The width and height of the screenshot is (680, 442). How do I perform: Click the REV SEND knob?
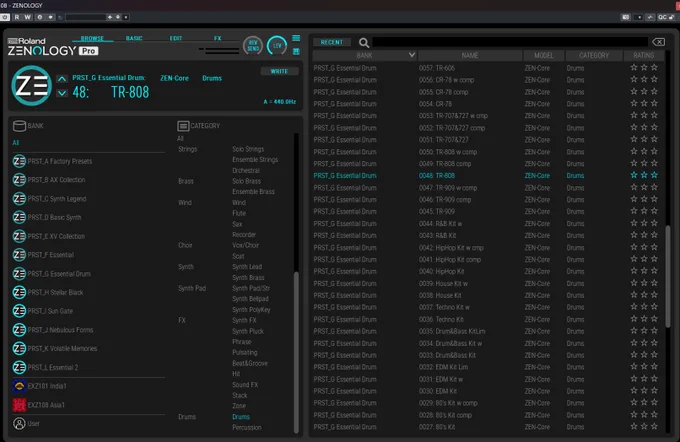253,46
